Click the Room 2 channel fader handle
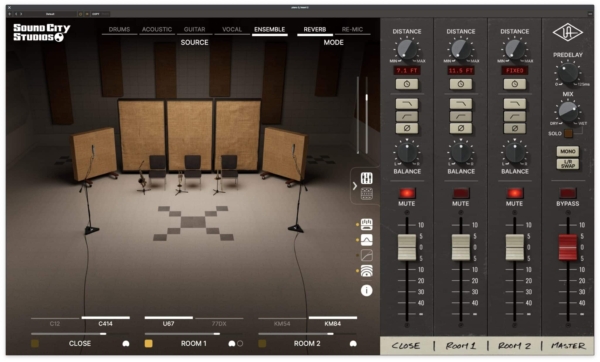This screenshot has height=362, width=600. point(515,248)
